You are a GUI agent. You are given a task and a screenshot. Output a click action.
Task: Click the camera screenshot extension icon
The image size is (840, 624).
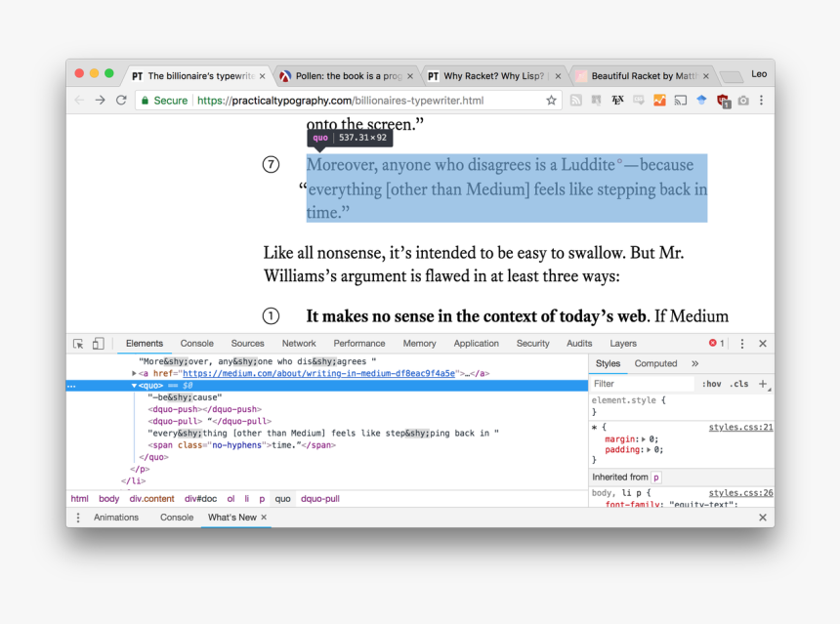point(743,101)
